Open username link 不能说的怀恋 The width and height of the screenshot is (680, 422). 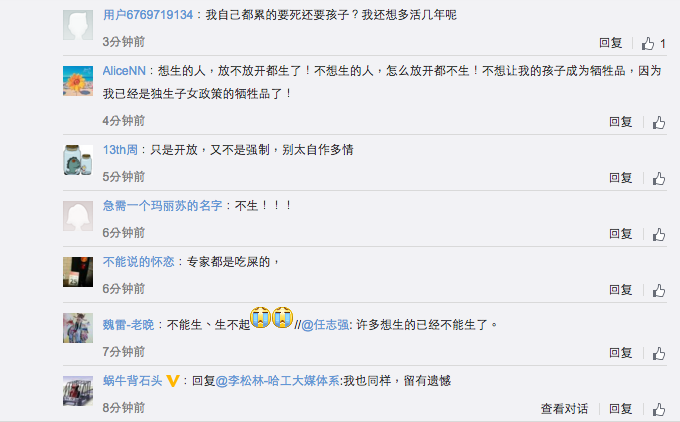pos(138,262)
